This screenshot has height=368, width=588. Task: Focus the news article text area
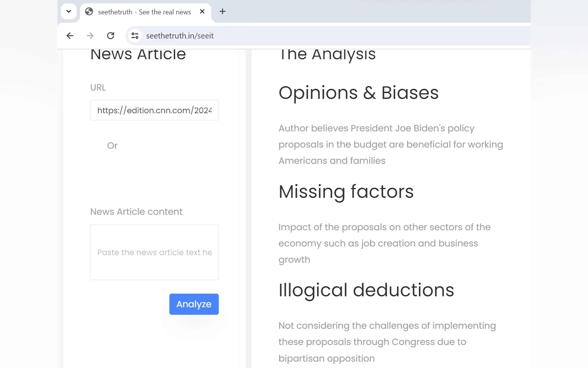(154, 252)
